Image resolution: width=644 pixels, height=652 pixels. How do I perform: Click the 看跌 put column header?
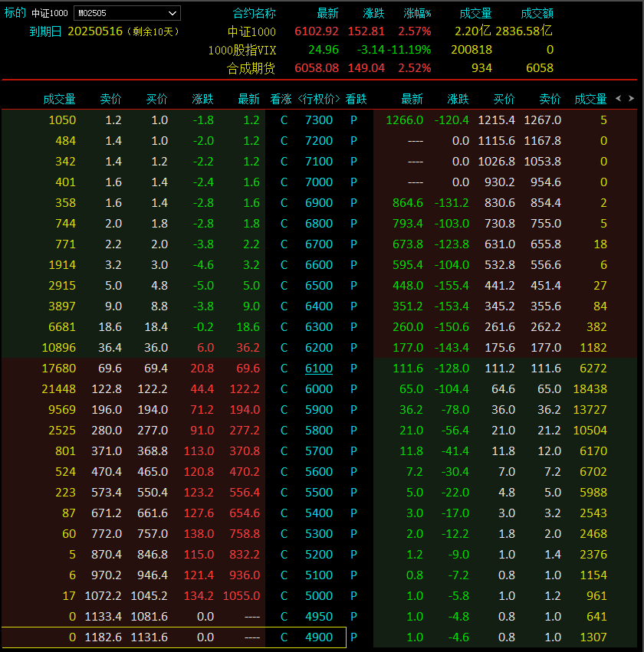(356, 99)
